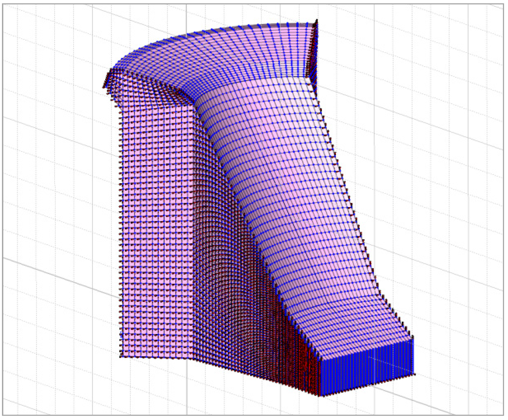Click a red arrowhead on the inner surface
Screen dimensions: 508x420
[242, 266]
